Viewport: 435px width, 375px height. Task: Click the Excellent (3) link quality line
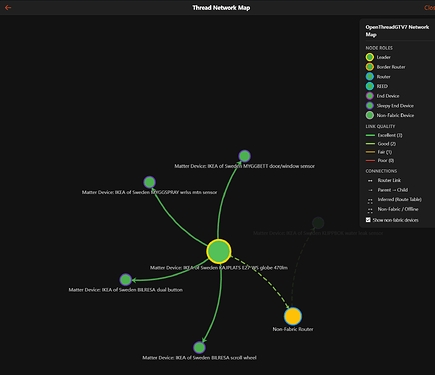[x=370, y=135]
